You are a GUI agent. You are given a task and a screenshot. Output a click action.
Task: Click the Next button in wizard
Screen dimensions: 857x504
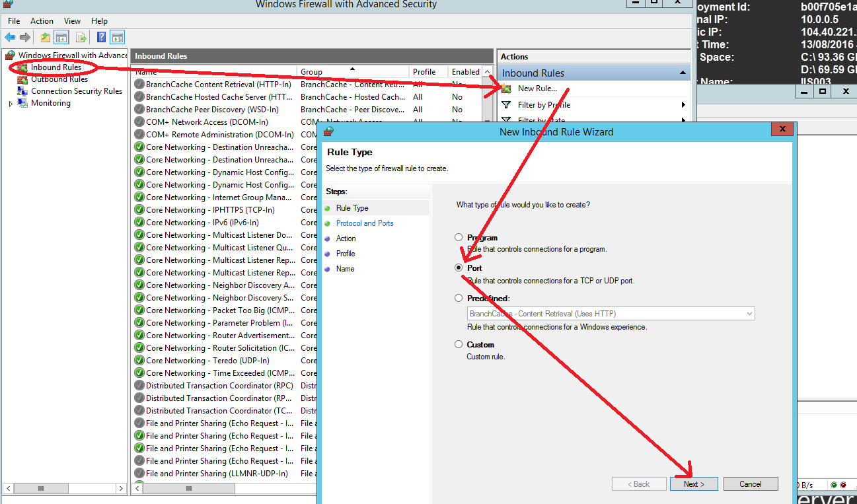(x=694, y=484)
